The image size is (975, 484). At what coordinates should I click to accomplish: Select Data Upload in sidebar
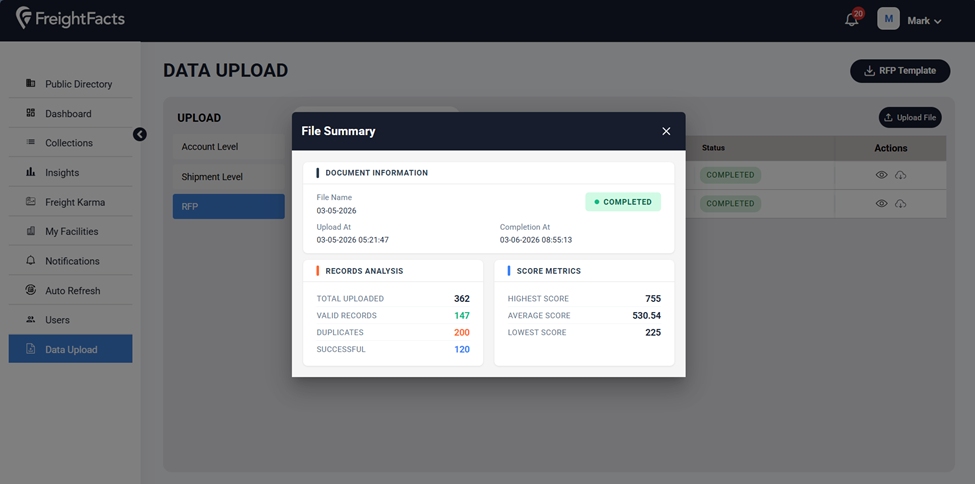coord(70,349)
